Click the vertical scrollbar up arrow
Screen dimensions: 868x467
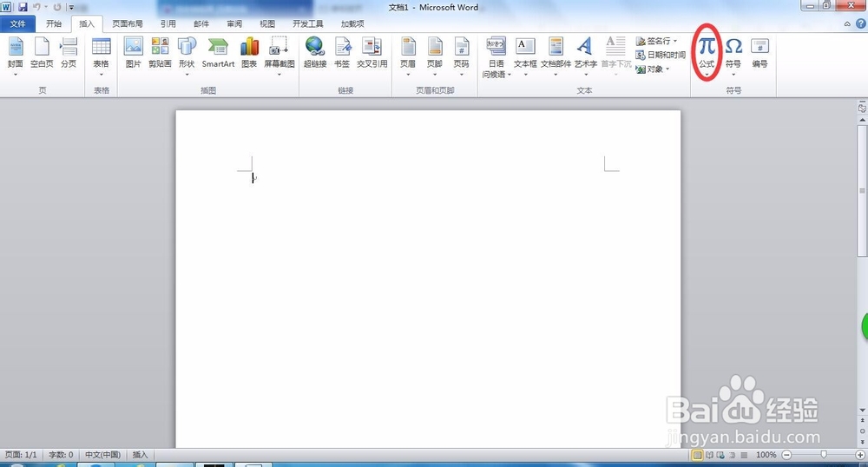coord(862,120)
